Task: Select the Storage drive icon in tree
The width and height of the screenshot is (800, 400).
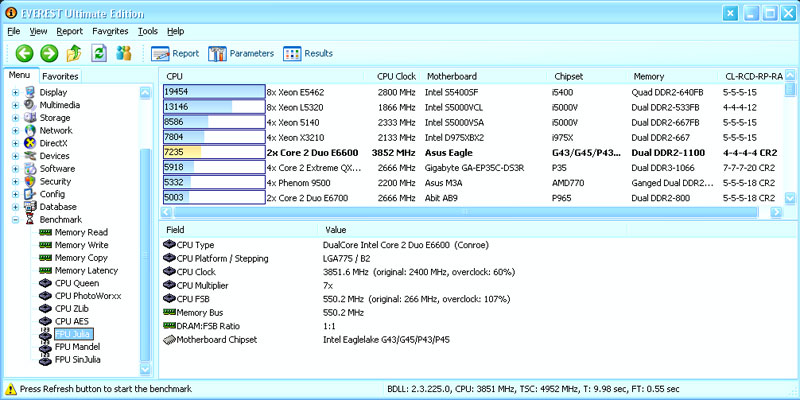Action: point(30,118)
